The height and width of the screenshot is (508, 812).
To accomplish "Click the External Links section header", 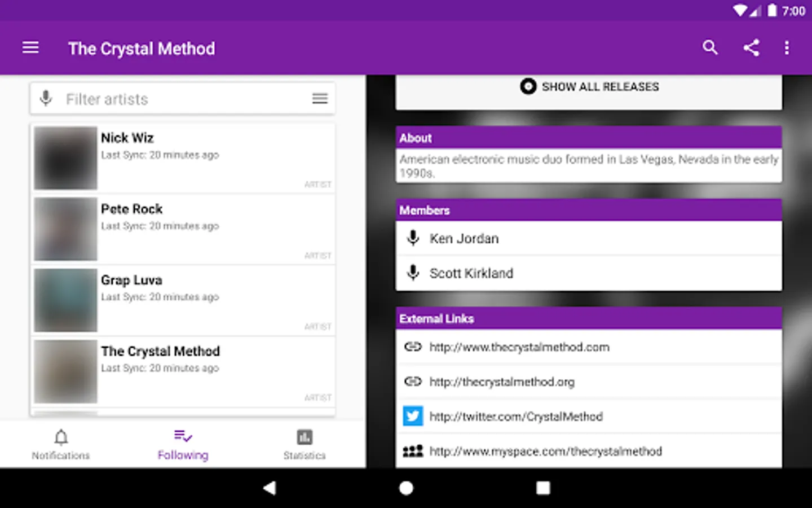I will point(589,318).
